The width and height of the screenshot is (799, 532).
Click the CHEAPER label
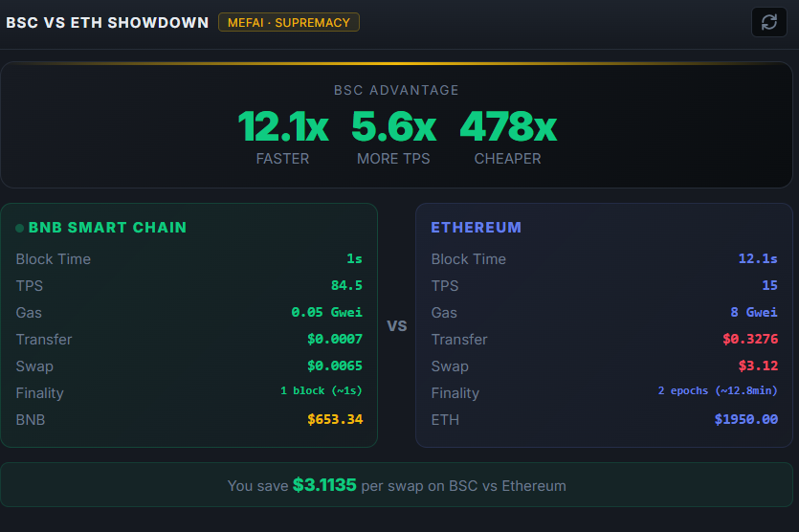point(507,159)
